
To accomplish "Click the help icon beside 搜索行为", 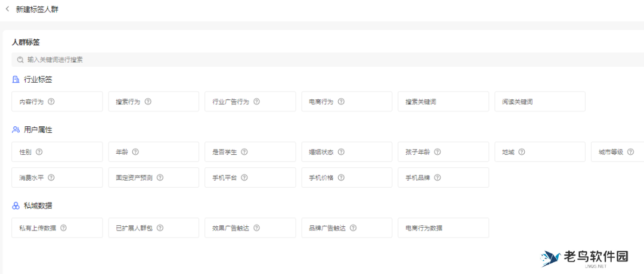I will (148, 102).
